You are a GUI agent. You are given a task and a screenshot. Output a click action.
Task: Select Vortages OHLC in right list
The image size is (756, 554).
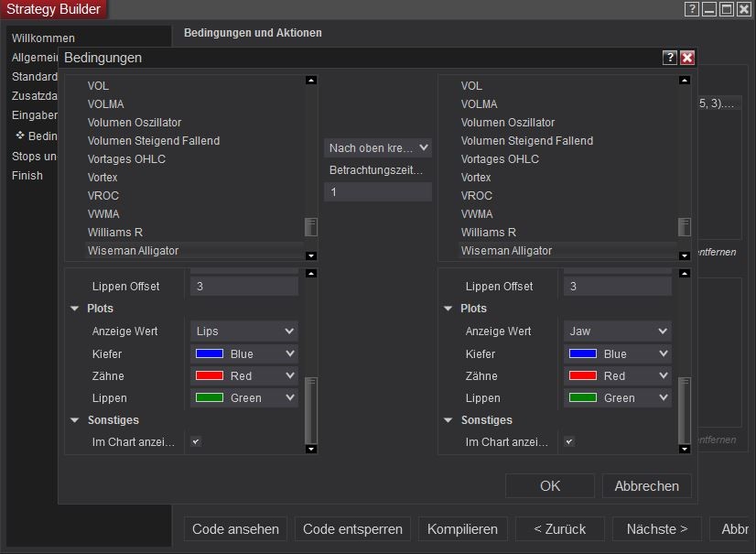point(500,159)
